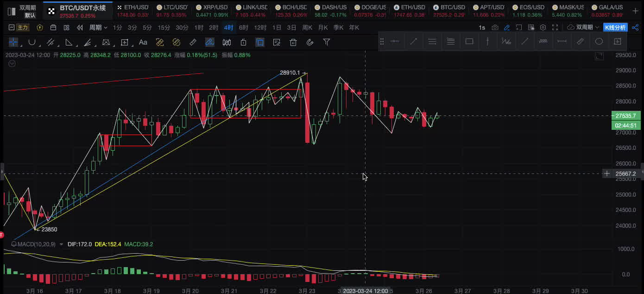
Task: Toggle the pencil drawing mode icon
Action: point(507,28)
